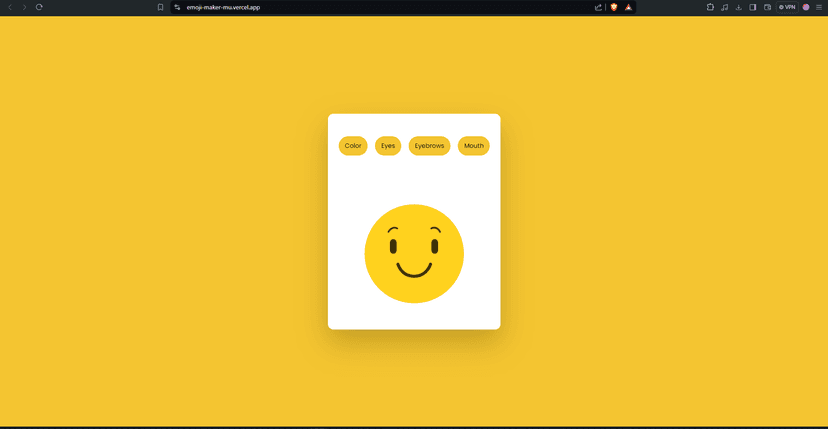
Task: Switch the emoji's Mouth style
Action: pyautogui.click(x=473, y=146)
